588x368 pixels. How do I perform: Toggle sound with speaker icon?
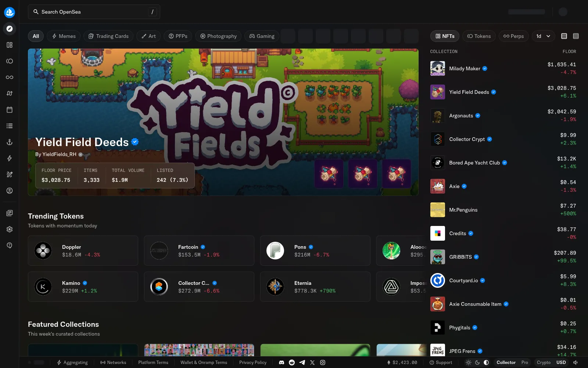[576, 362]
